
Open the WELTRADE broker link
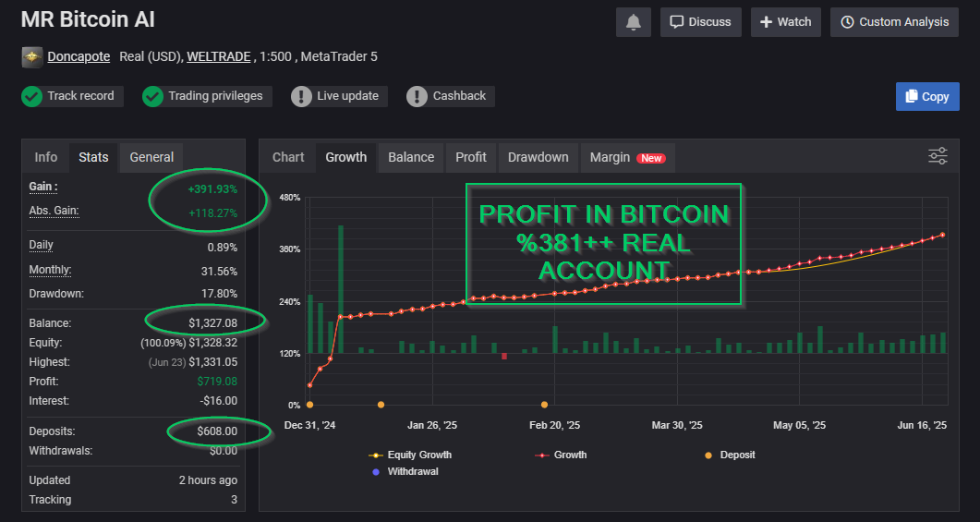(219, 57)
